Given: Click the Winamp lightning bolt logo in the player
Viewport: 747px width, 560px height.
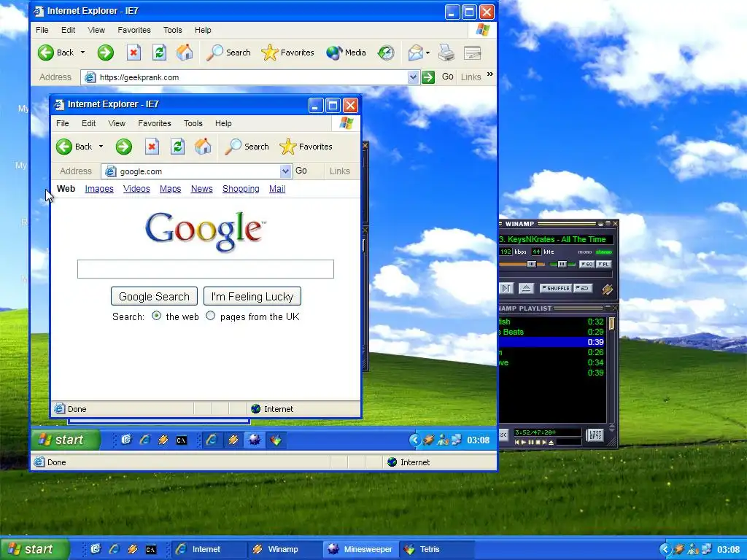Looking at the screenshot, I should [x=606, y=289].
